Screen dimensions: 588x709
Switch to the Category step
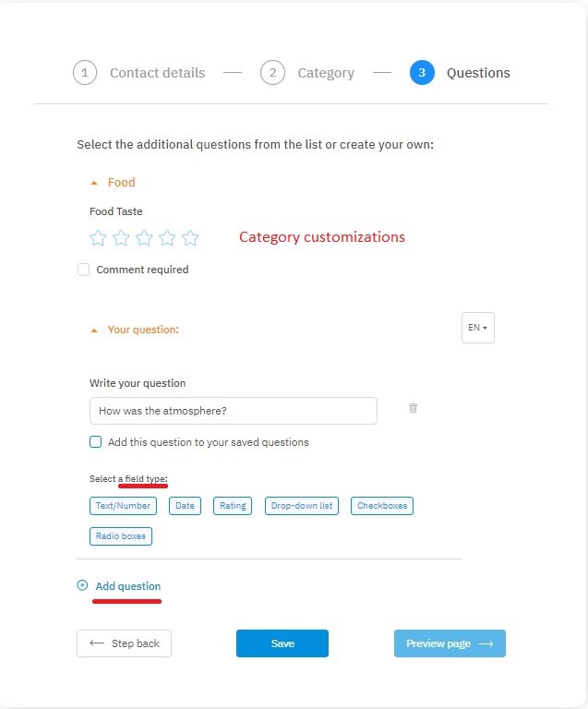click(272, 73)
